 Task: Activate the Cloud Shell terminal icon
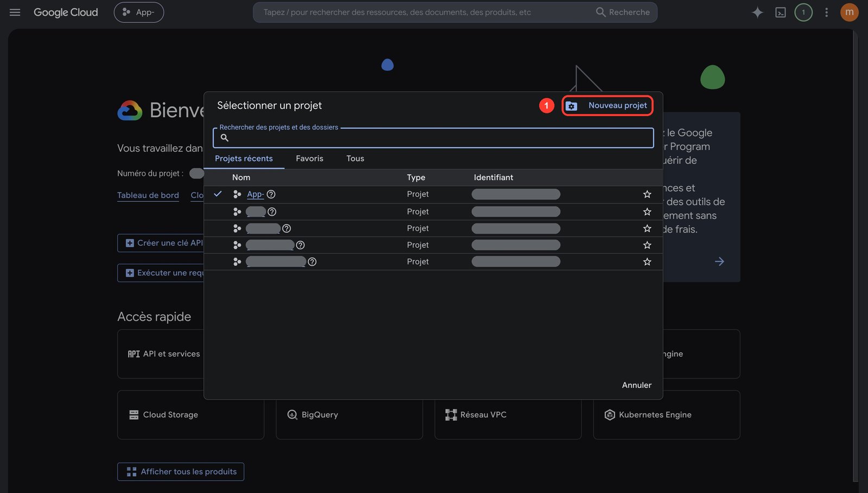point(781,12)
